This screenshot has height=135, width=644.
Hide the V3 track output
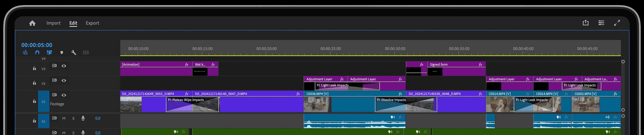(x=64, y=66)
